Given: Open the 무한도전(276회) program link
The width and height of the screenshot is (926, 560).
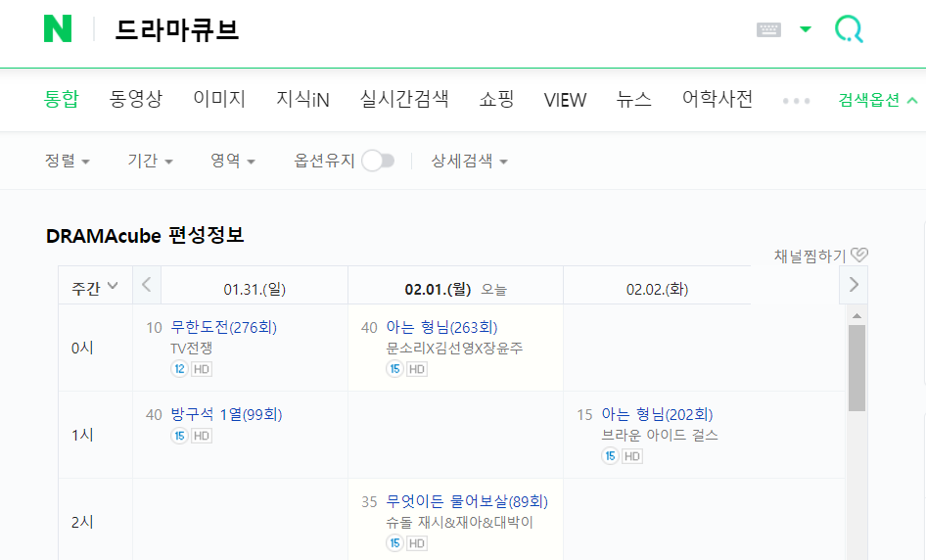Looking at the screenshot, I should tap(224, 327).
